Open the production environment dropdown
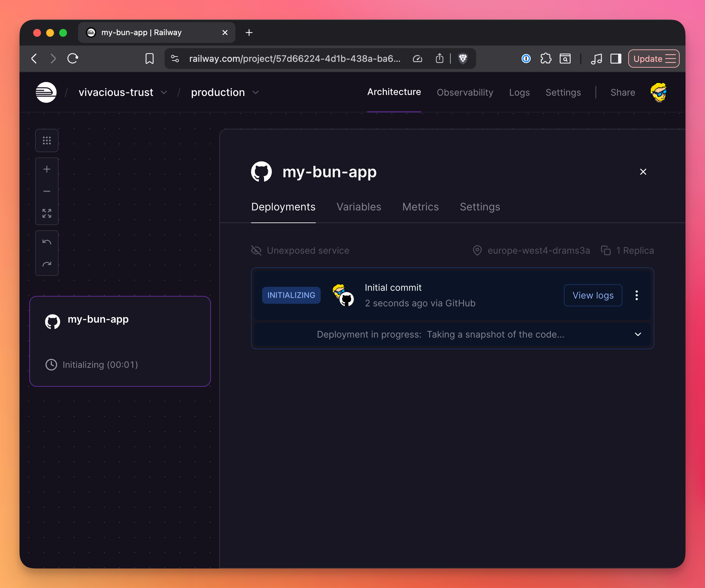705x588 pixels. point(225,92)
